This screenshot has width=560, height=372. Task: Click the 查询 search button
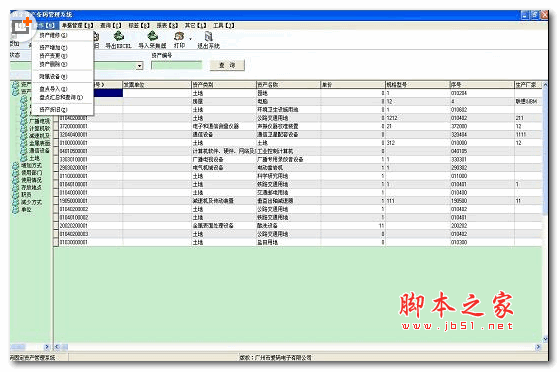pyautogui.click(x=227, y=65)
